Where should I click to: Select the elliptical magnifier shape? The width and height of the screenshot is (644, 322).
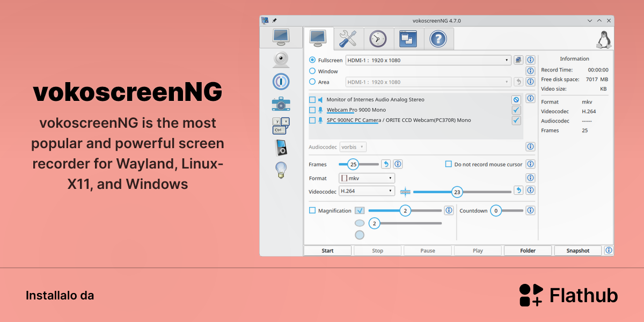coord(360,223)
